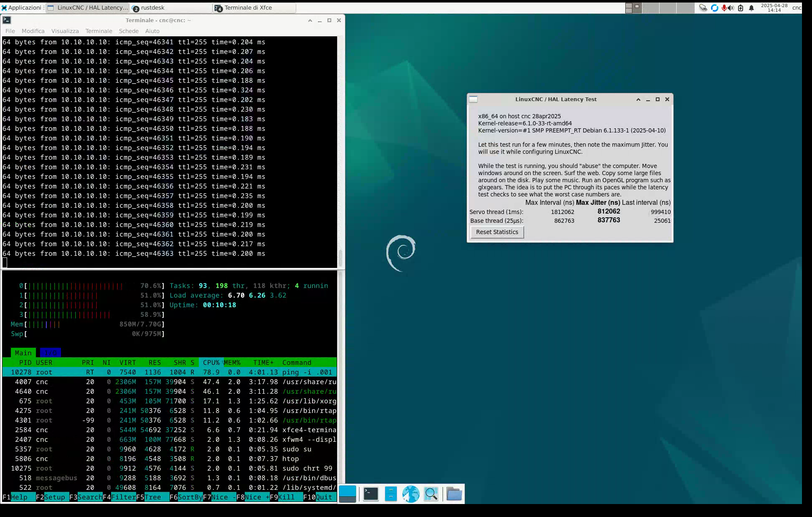This screenshot has width=812, height=517.
Task: Click the Base thread Max Jitter value 837763
Action: [x=609, y=220]
